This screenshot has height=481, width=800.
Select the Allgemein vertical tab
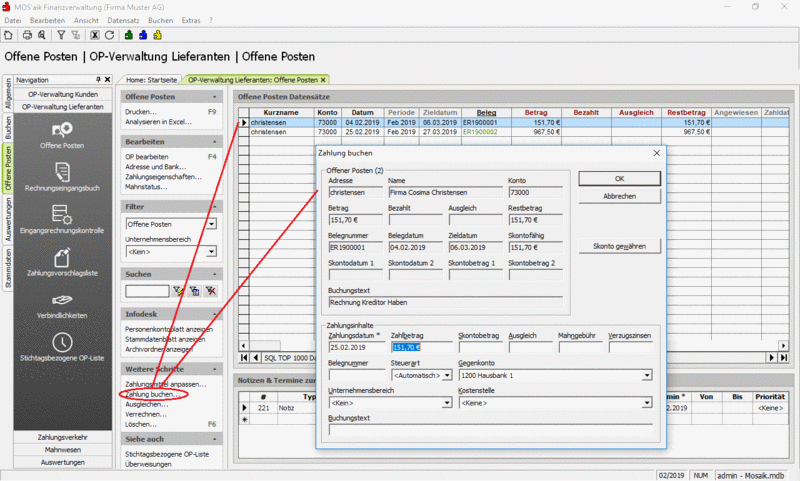[x=8, y=94]
